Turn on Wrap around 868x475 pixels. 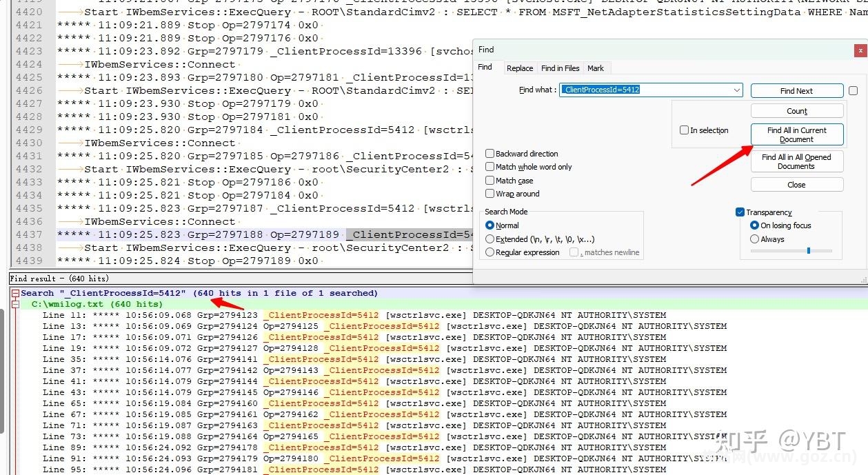(490, 194)
